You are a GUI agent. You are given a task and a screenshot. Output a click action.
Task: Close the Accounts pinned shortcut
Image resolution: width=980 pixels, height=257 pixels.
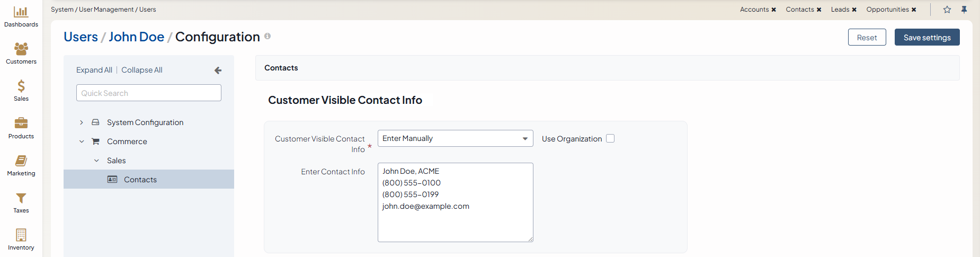pos(774,10)
